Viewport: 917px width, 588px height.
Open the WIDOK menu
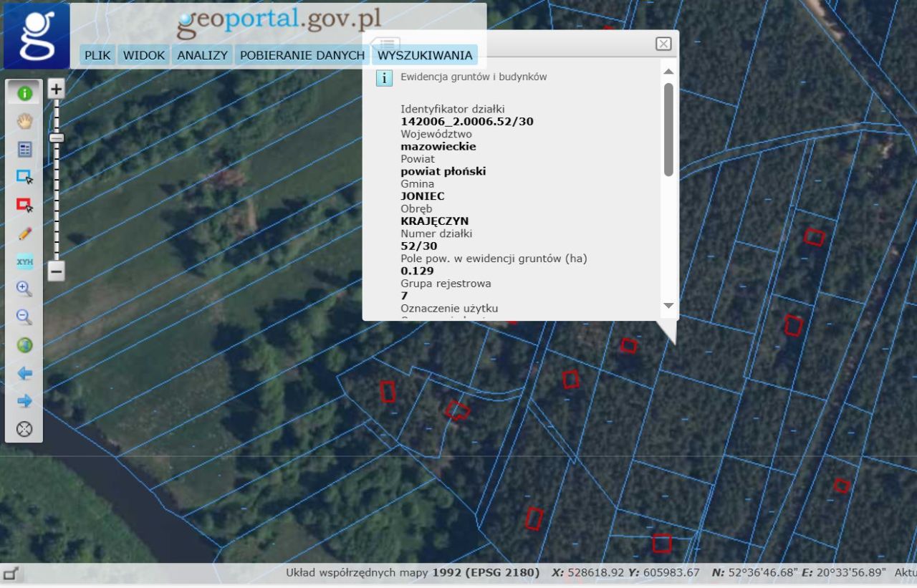click(x=143, y=55)
